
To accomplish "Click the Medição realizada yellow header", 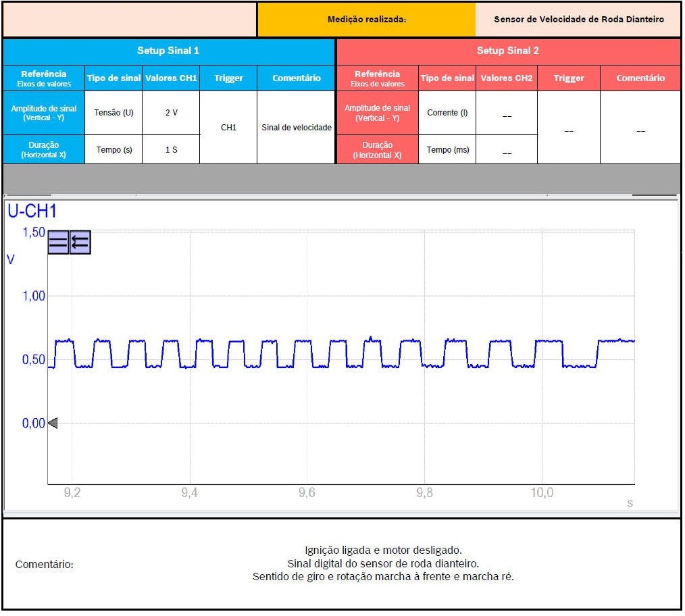I will point(366,20).
